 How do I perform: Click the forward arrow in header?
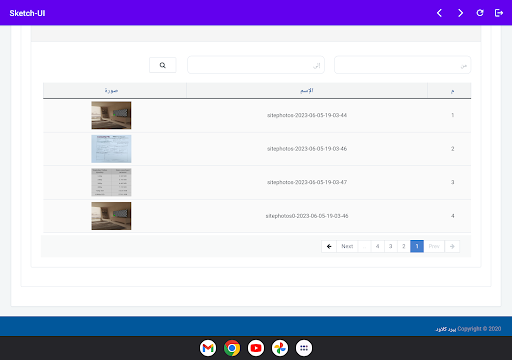(460, 13)
